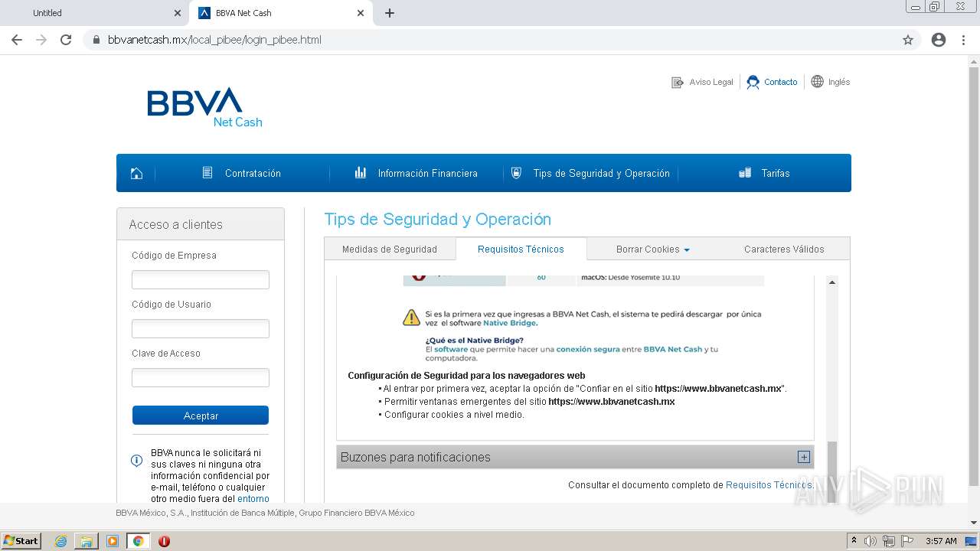Click the Aviso Legal icon
This screenshot has height=551, width=980.
678,82
